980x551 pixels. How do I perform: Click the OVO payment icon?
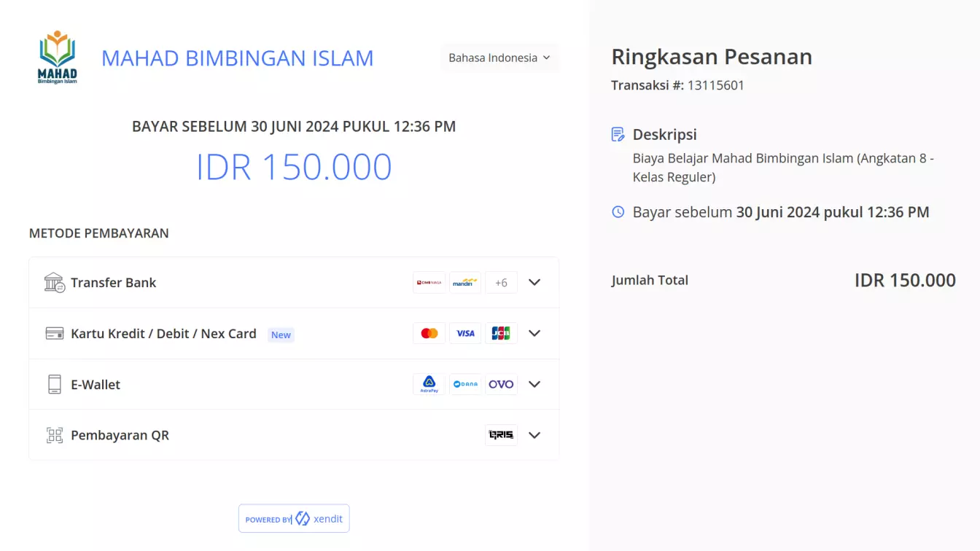[501, 384]
